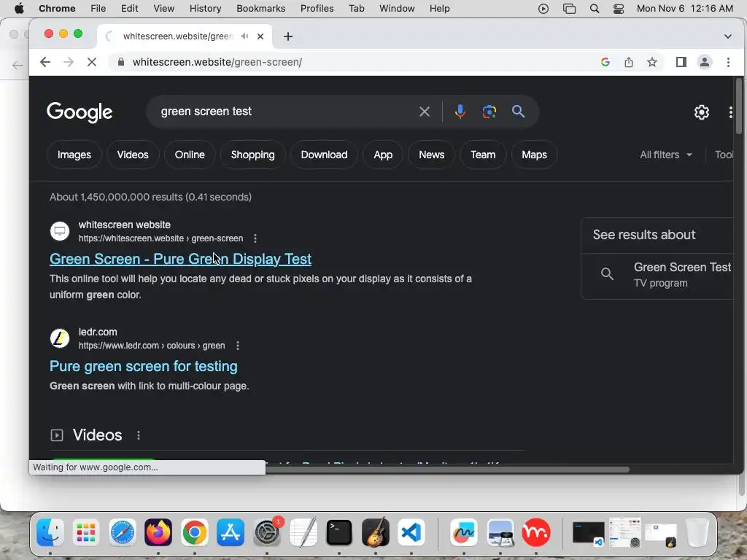Expand the tab search chevron

(727, 36)
